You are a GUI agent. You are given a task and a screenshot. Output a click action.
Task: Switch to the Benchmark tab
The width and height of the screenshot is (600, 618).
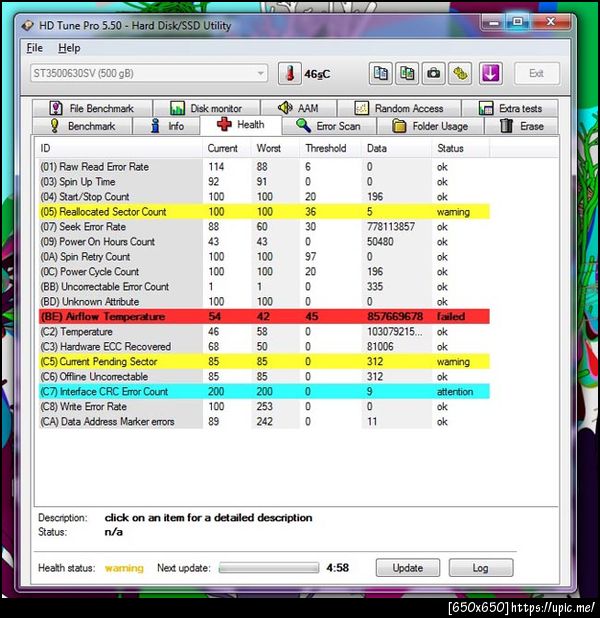[82, 126]
